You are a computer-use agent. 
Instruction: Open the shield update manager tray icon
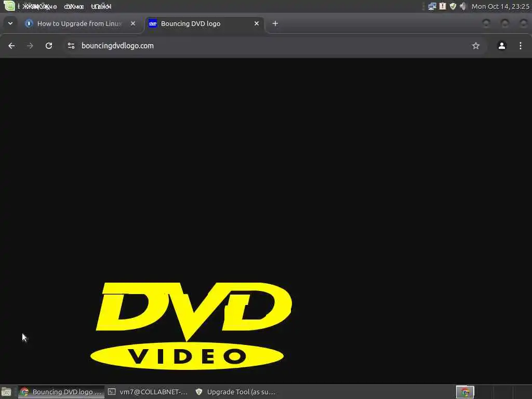[x=453, y=6]
